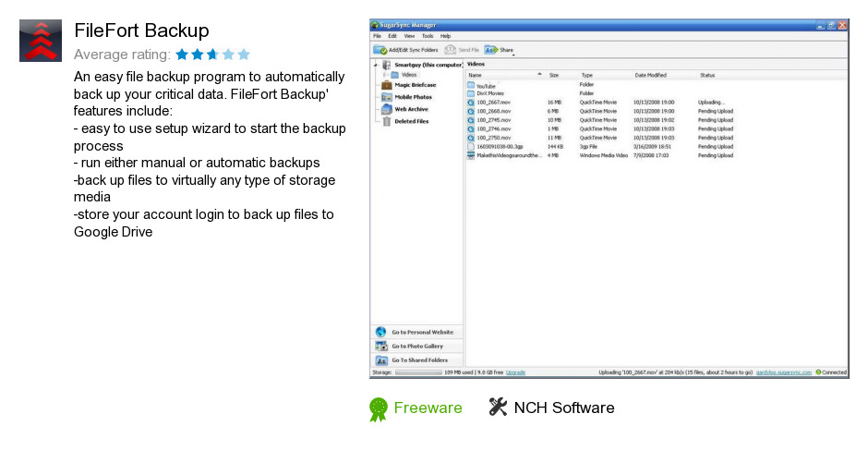Click the Share toolbar icon
The height and width of the screenshot is (450, 868).
(x=490, y=50)
